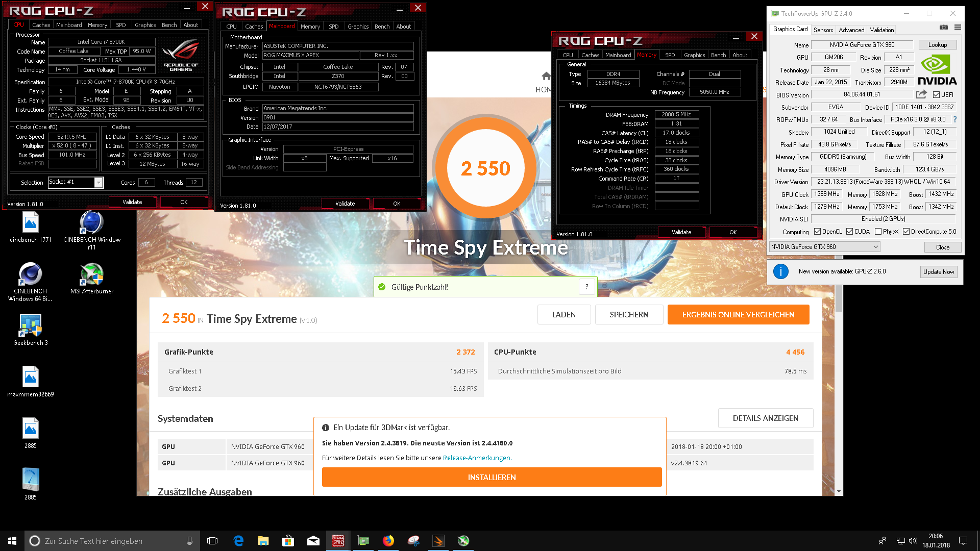Open the GPU-Z hamburger menu
The image size is (980, 551).
[958, 28]
